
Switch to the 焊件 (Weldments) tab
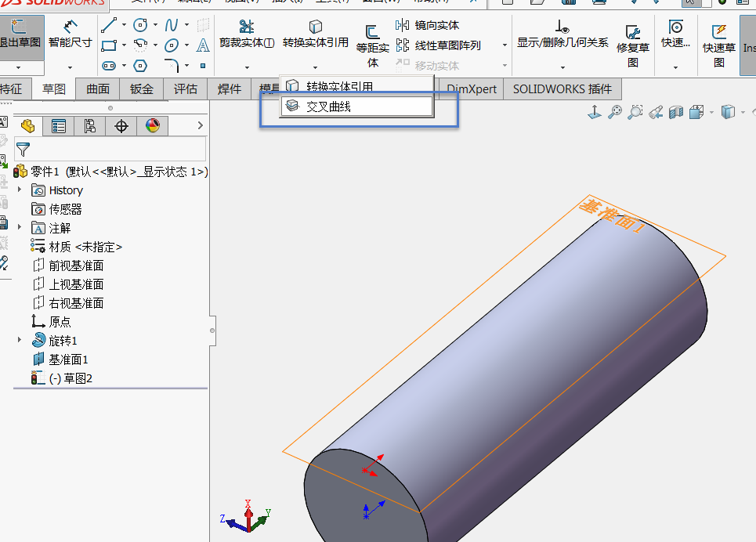tap(229, 89)
